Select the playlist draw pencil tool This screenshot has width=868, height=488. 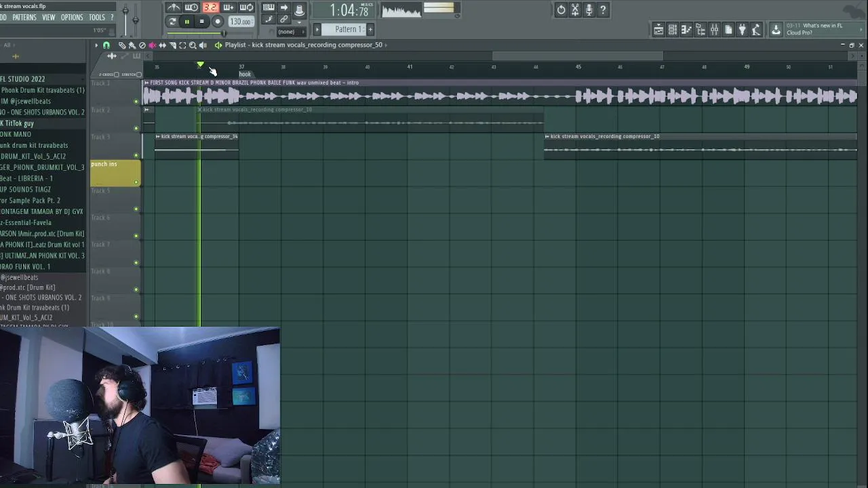click(122, 46)
